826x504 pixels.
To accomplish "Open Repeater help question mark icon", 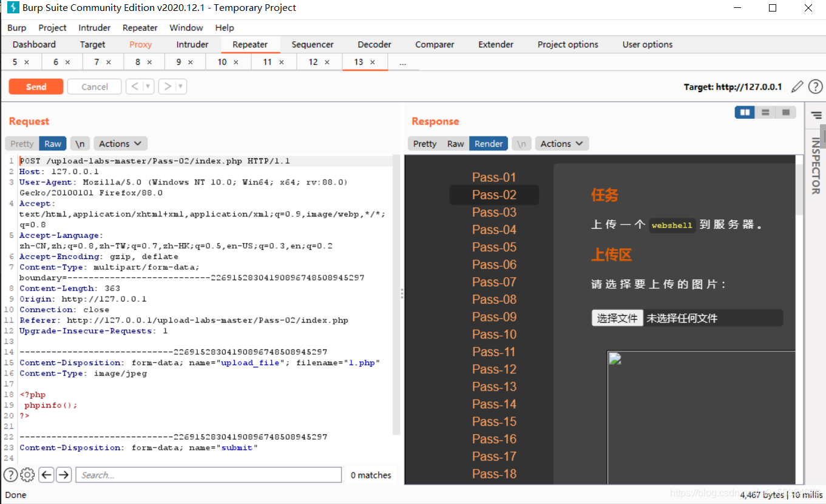I will point(815,87).
